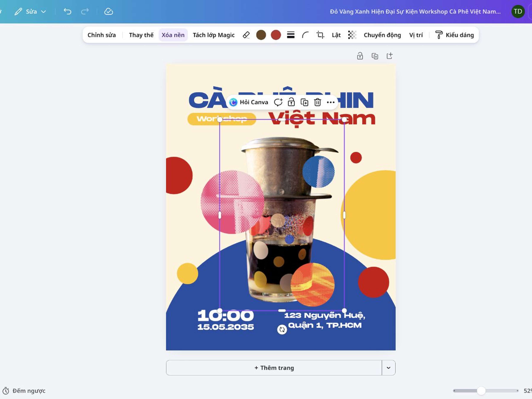This screenshot has width=532, height=399.
Task: Open transparency checkerboard icon
Action: (352, 35)
